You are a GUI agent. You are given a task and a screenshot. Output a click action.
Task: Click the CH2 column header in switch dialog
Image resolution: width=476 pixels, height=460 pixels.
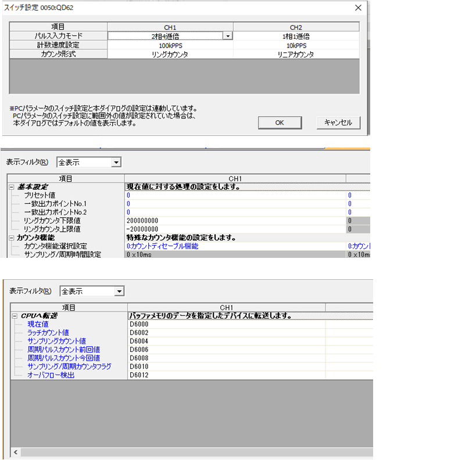pos(296,27)
